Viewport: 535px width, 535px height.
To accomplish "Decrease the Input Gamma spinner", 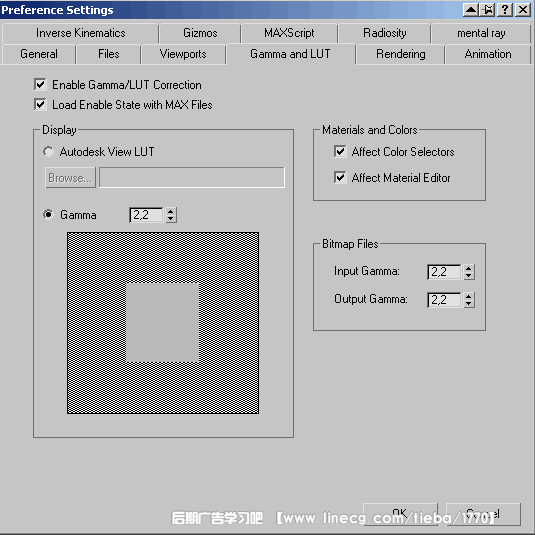I will pyautogui.click(x=469, y=276).
